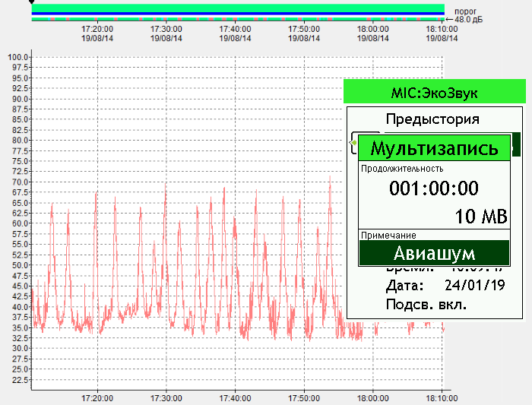Click the 48.0 дБ threshold label

pos(470,20)
